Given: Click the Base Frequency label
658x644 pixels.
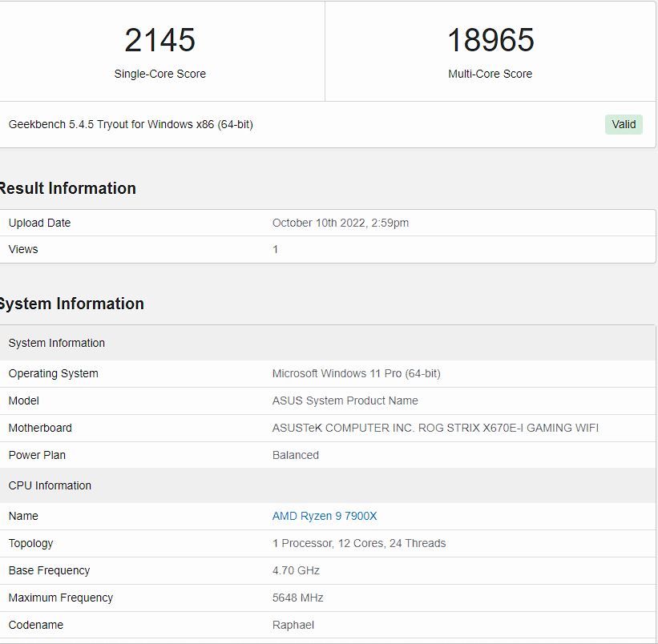Looking at the screenshot, I should tap(49, 570).
